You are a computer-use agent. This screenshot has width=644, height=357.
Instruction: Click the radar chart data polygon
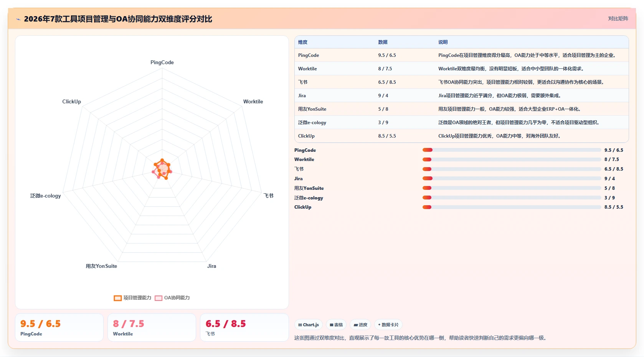click(x=163, y=169)
